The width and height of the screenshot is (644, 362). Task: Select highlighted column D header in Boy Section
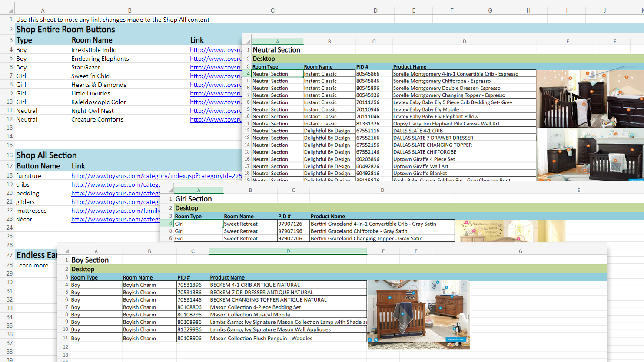point(288,251)
